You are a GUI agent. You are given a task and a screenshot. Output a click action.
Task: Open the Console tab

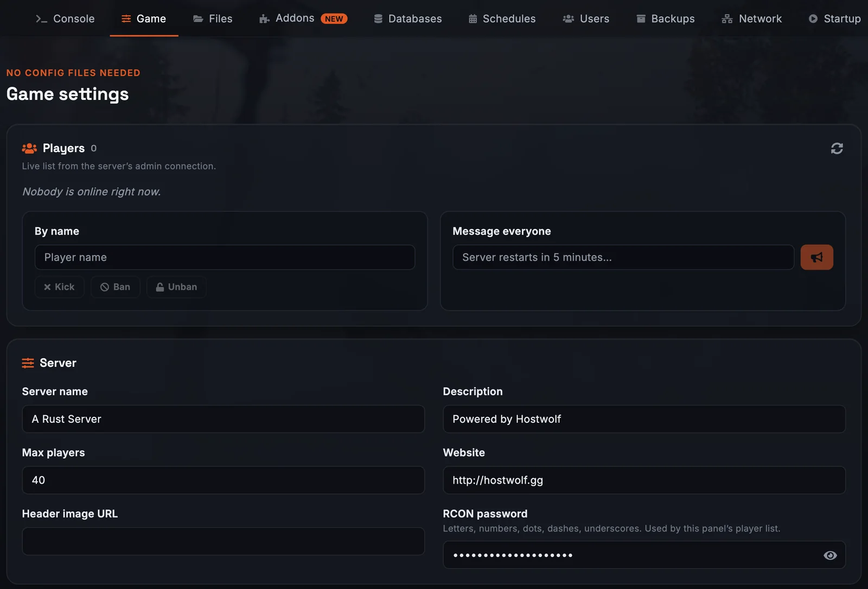(65, 18)
